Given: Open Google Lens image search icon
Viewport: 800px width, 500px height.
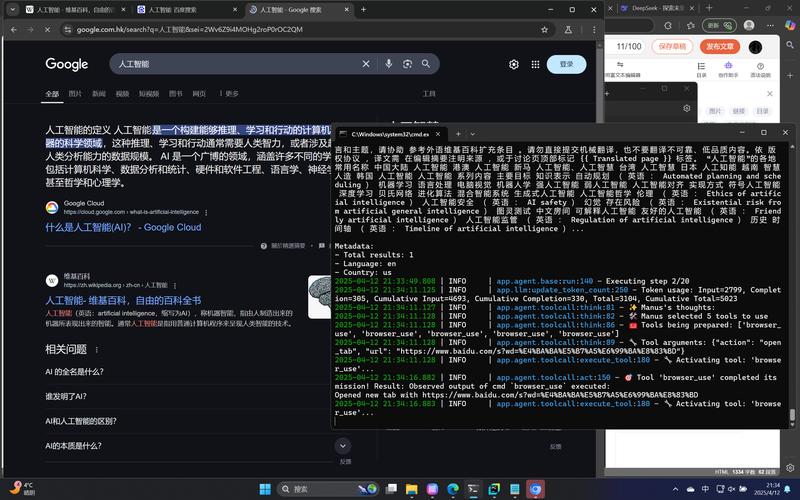Looking at the screenshot, I should point(407,64).
